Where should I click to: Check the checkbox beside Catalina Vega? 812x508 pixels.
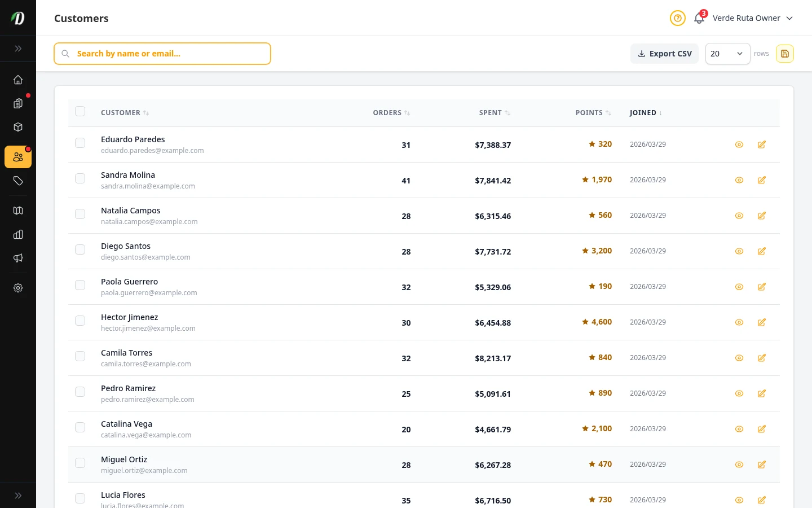pyautogui.click(x=80, y=427)
